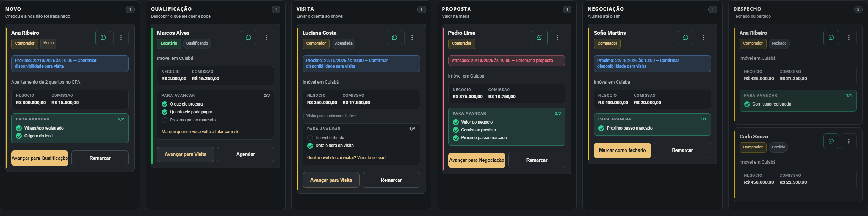Select the Negociação column heading

[606, 9]
